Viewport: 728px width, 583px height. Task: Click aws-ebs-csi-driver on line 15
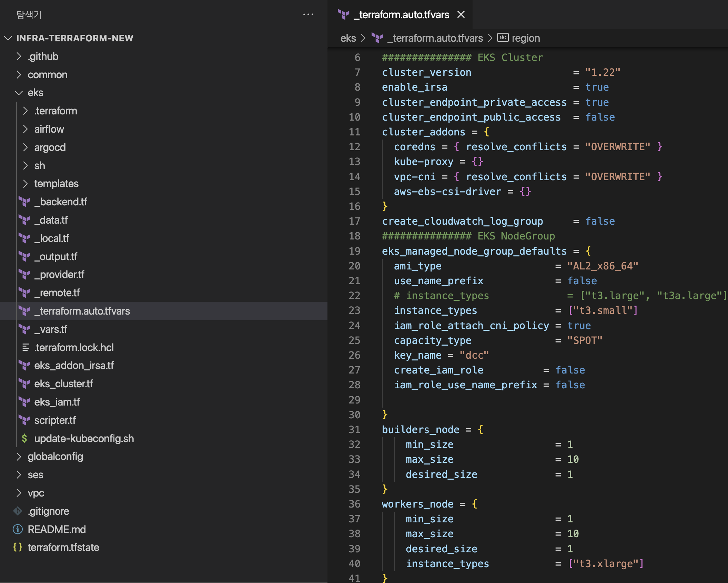pos(447,191)
